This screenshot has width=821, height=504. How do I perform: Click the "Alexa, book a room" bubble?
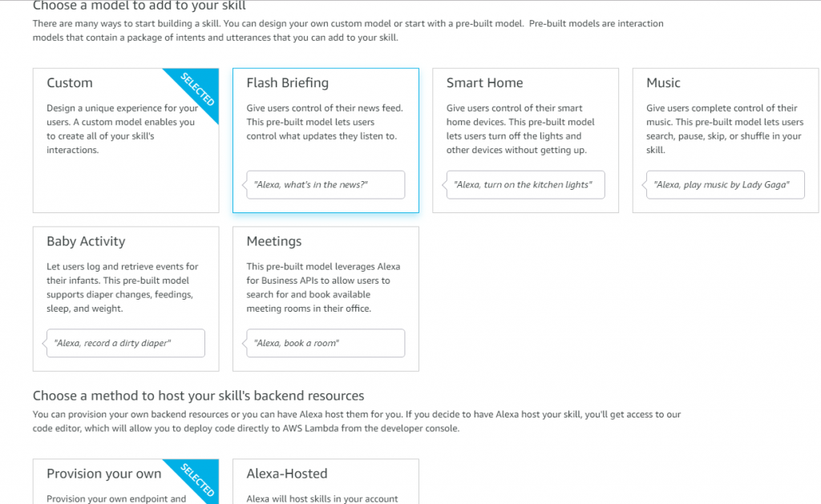tap(326, 343)
